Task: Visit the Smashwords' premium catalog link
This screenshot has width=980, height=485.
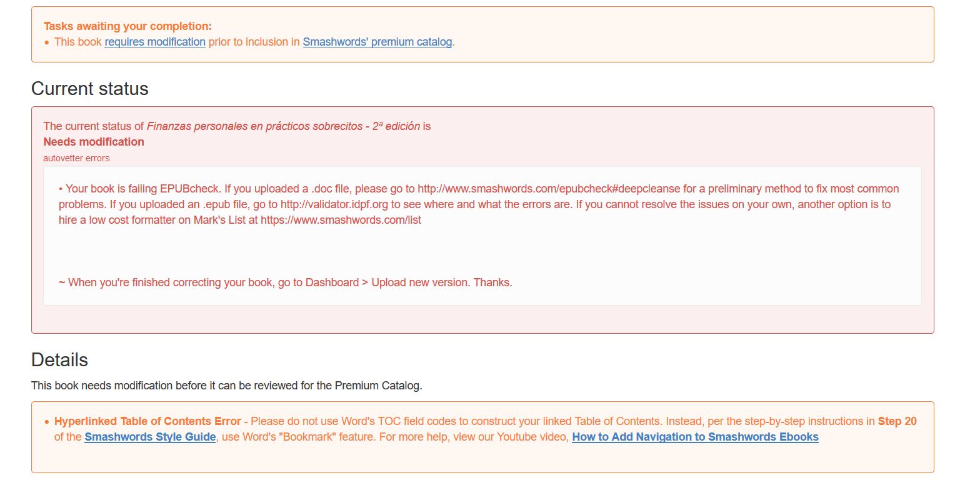Action: [377, 42]
